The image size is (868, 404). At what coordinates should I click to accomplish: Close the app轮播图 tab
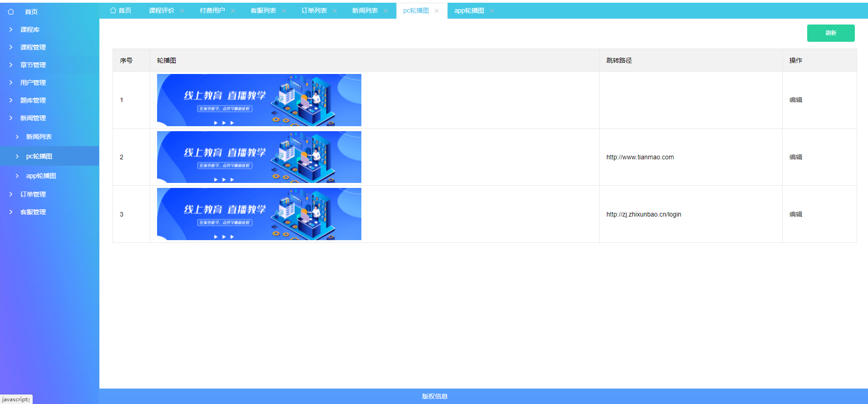(492, 11)
